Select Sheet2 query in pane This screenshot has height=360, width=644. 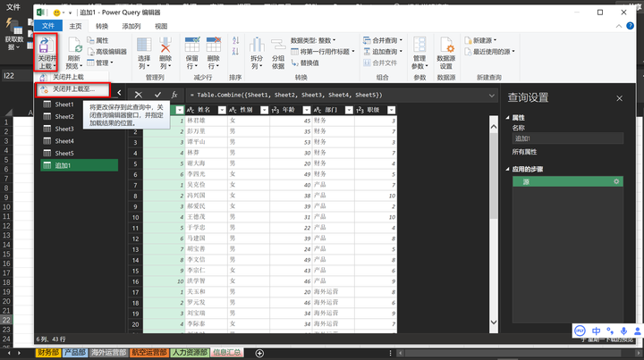pyautogui.click(x=79, y=116)
